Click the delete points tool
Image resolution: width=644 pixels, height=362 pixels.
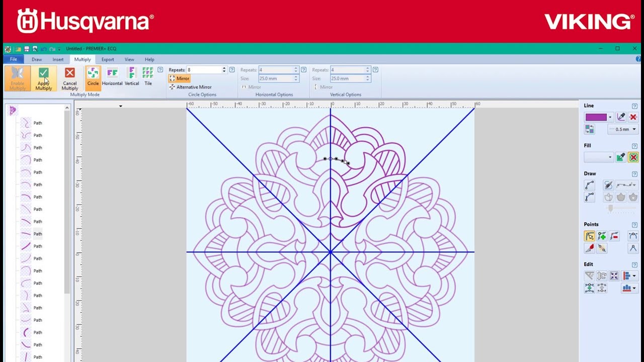coord(614,236)
